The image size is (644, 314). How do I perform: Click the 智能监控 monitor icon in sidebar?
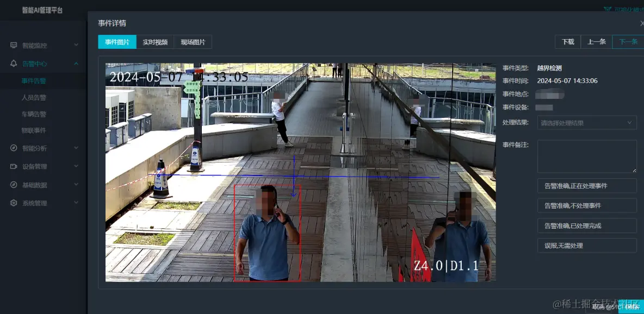(14, 45)
